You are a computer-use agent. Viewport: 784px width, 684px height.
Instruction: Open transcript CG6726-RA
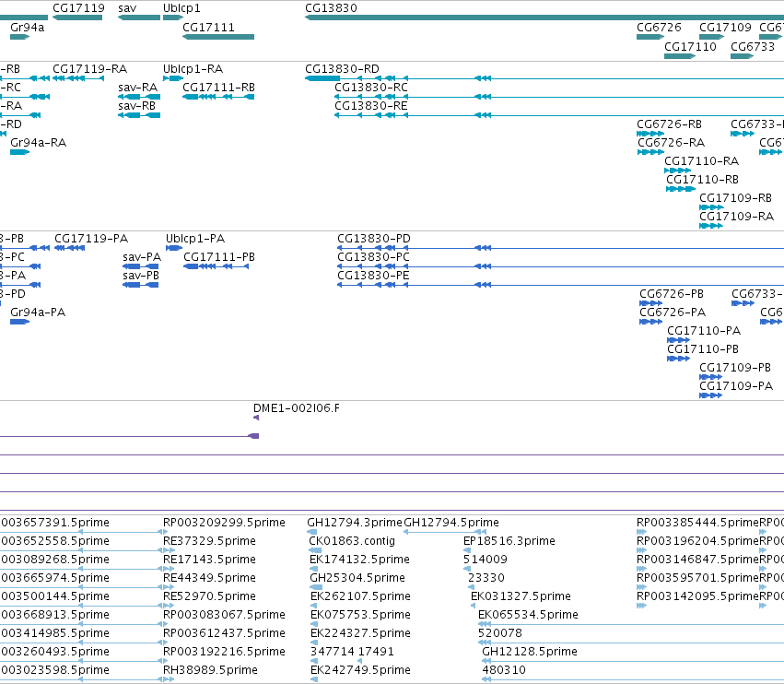pyautogui.click(x=671, y=143)
